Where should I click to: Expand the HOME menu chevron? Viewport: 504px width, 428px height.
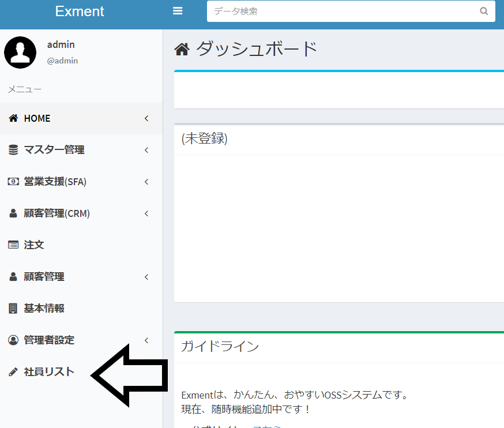pos(146,118)
